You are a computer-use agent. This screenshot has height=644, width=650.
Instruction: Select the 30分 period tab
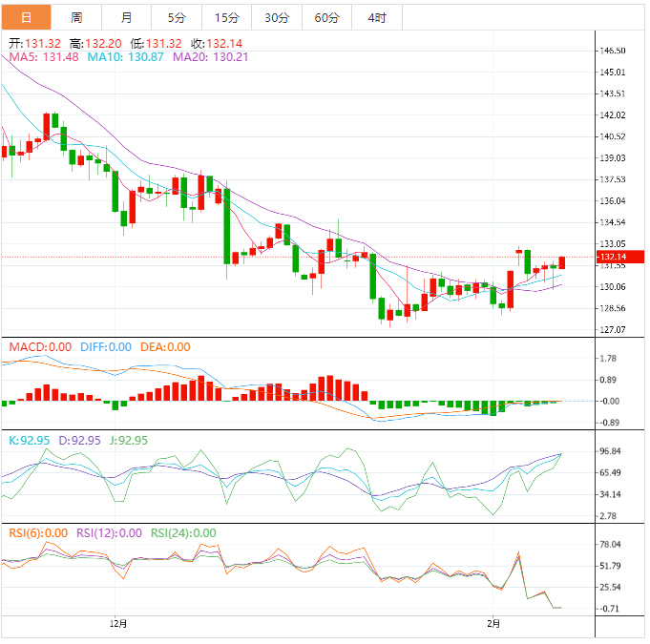(x=277, y=18)
